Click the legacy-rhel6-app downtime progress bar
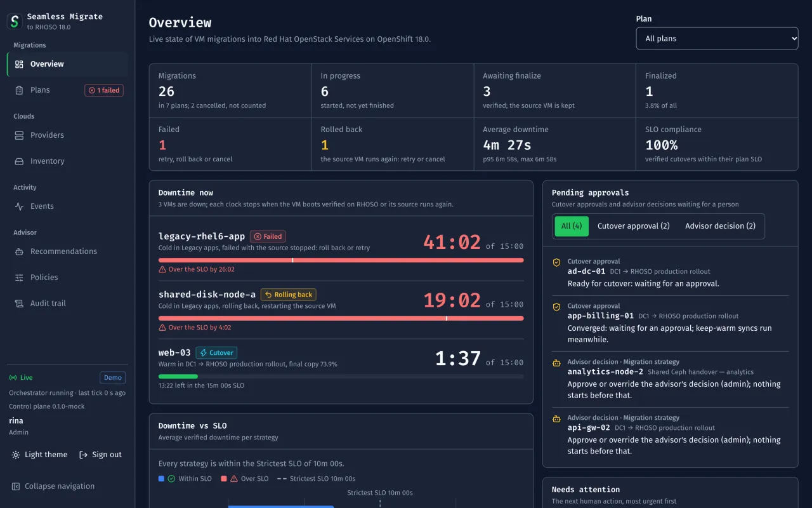Image resolution: width=812 pixels, height=508 pixels. pyautogui.click(x=341, y=260)
